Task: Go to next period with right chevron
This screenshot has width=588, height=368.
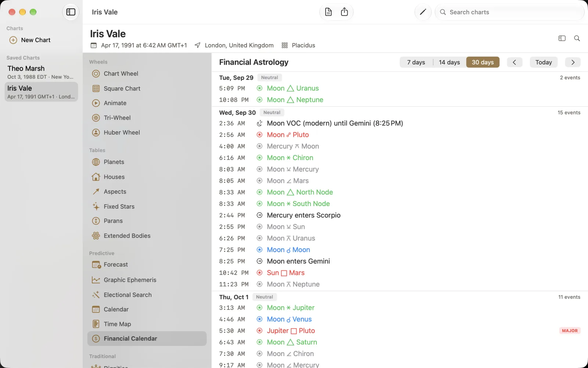Action: 573,62
